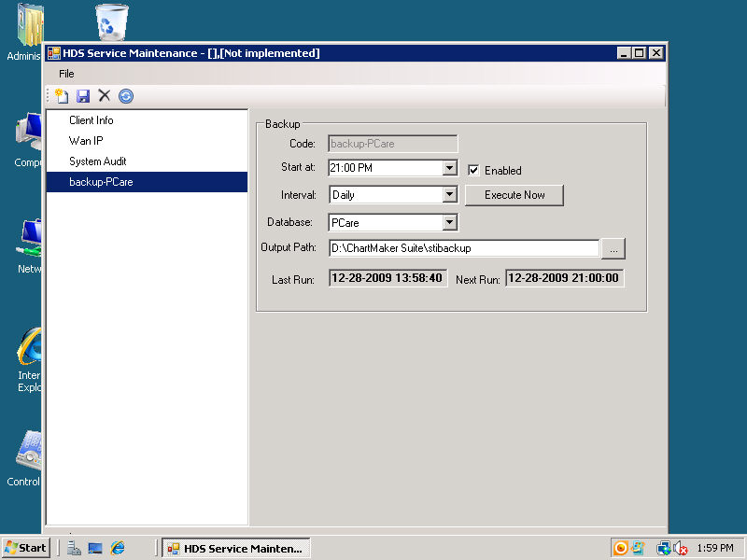
Task: Expand the Start at time dropdown
Action: pyautogui.click(x=449, y=168)
